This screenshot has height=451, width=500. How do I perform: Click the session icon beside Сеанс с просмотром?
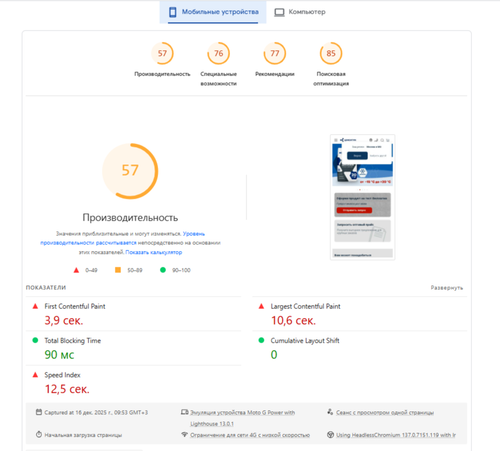(330, 412)
